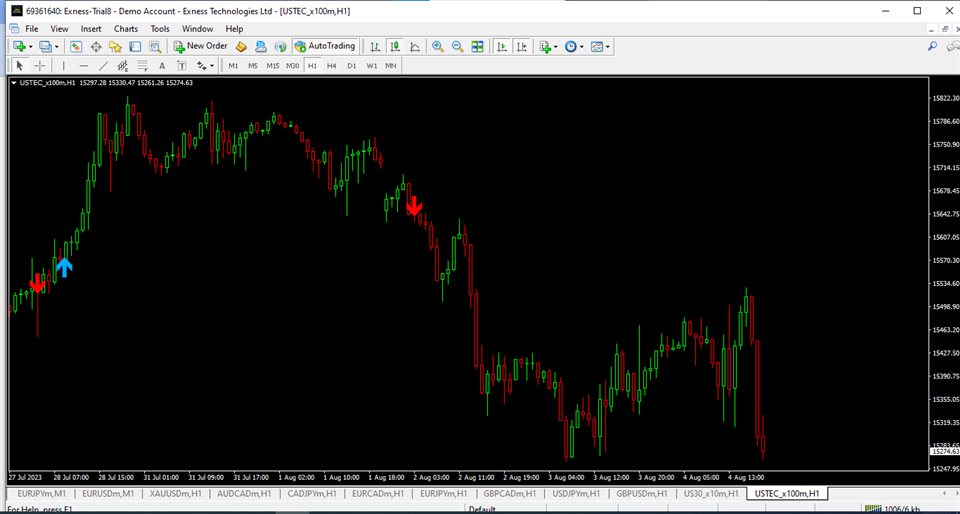The image size is (960, 514).
Task: Switch to candlestick chart view
Action: 394,47
